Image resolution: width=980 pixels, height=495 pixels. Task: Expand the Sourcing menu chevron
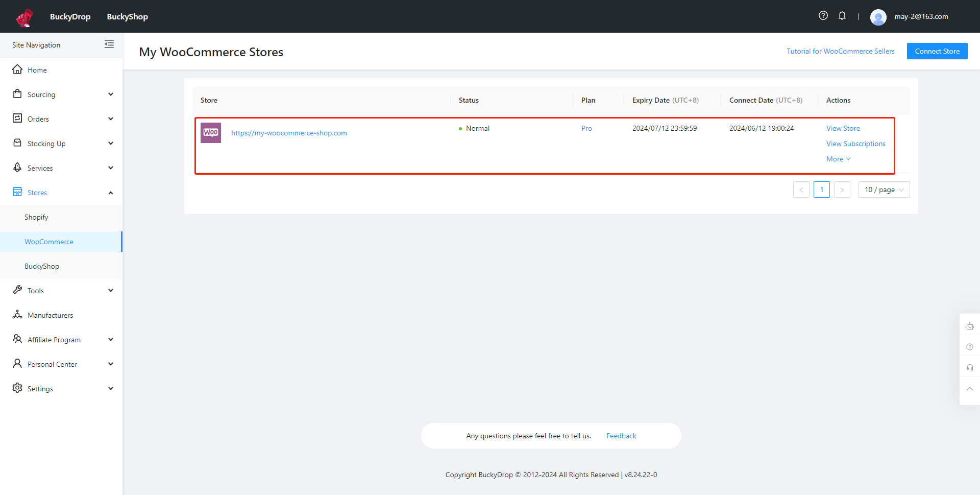(111, 95)
